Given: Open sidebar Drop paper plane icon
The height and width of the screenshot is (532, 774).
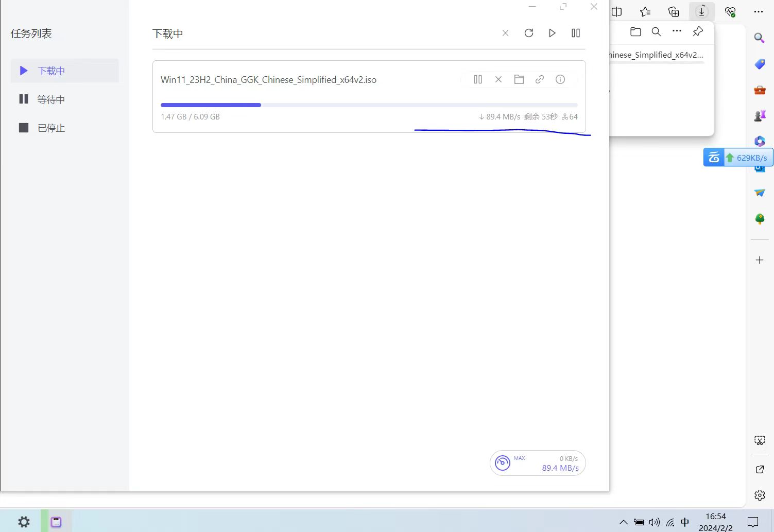Looking at the screenshot, I should click(760, 193).
